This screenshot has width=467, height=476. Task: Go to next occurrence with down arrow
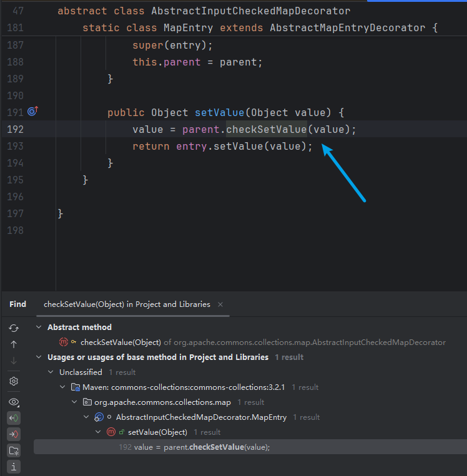point(14,361)
